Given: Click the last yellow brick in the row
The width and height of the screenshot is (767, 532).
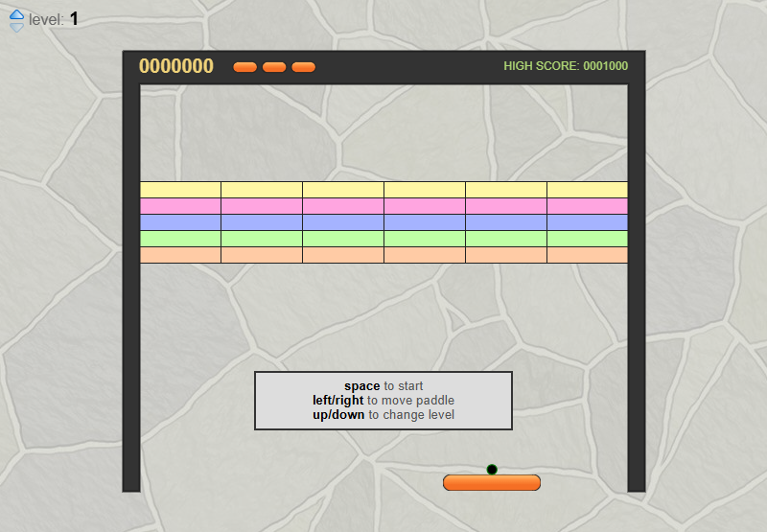Looking at the screenshot, I should coord(588,190).
